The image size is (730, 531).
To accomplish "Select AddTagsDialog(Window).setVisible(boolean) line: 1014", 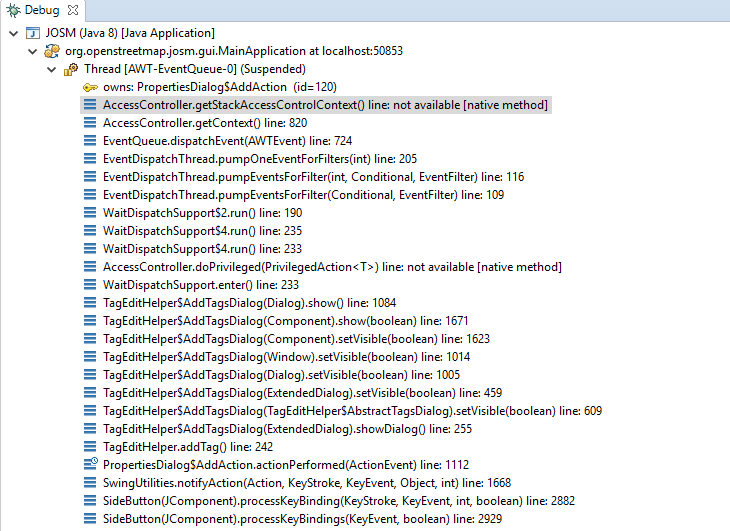I will [x=286, y=357].
